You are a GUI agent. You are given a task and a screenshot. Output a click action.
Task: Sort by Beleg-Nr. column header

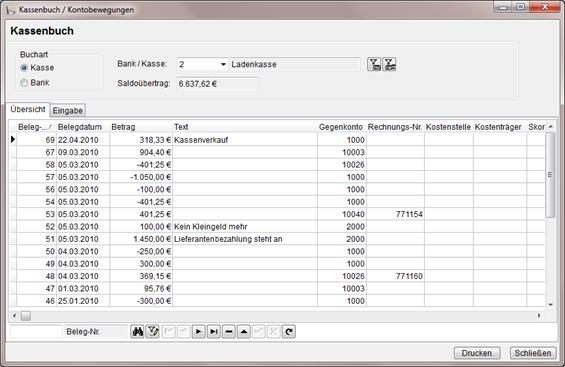point(36,127)
